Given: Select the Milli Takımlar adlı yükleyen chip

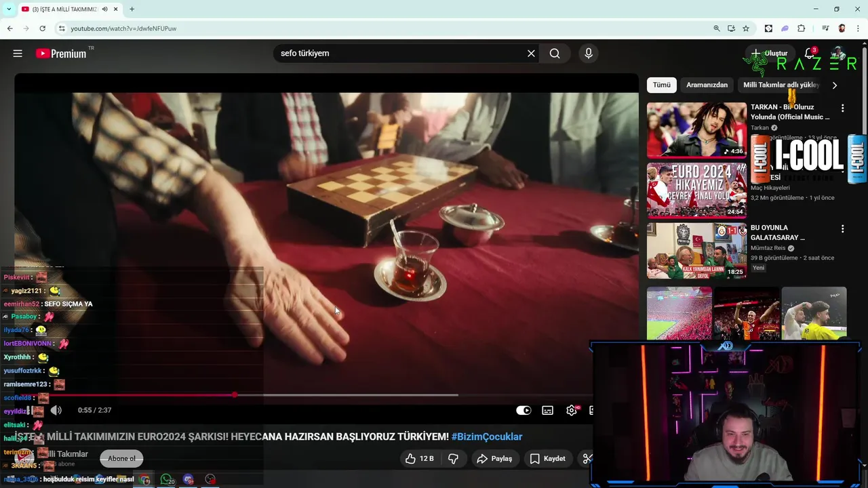Looking at the screenshot, I should 781,85.
